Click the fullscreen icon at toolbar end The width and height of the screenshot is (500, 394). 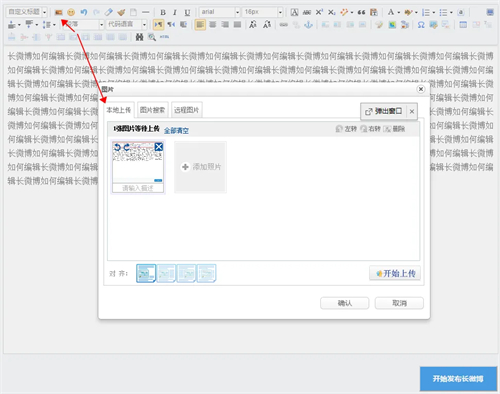(490, 12)
